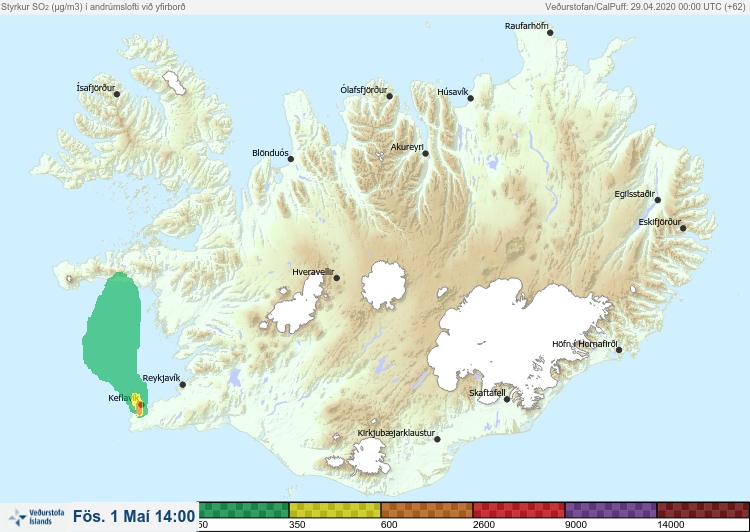The width and height of the screenshot is (750, 532).
Task: Click the orange SO₂ hotspot near Keflavík
Action: point(140,408)
